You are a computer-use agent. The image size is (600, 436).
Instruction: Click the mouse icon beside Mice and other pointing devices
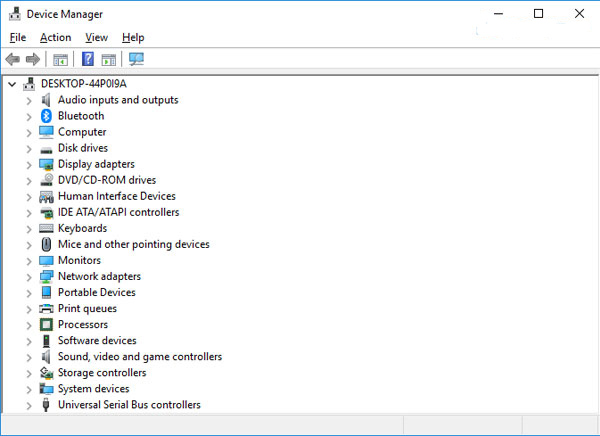pos(46,244)
